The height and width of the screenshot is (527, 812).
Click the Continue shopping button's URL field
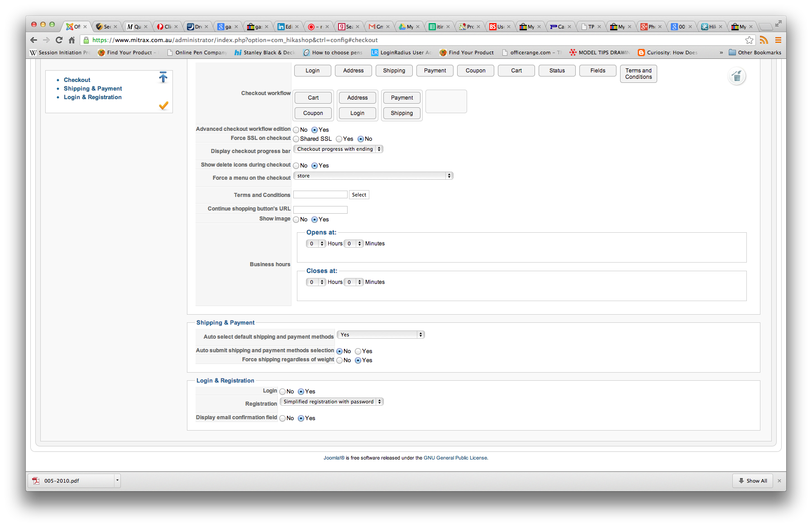(x=320, y=210)
